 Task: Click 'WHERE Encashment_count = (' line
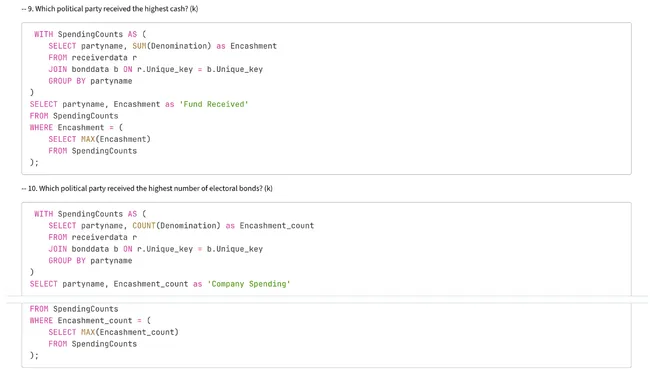(90, 321)
